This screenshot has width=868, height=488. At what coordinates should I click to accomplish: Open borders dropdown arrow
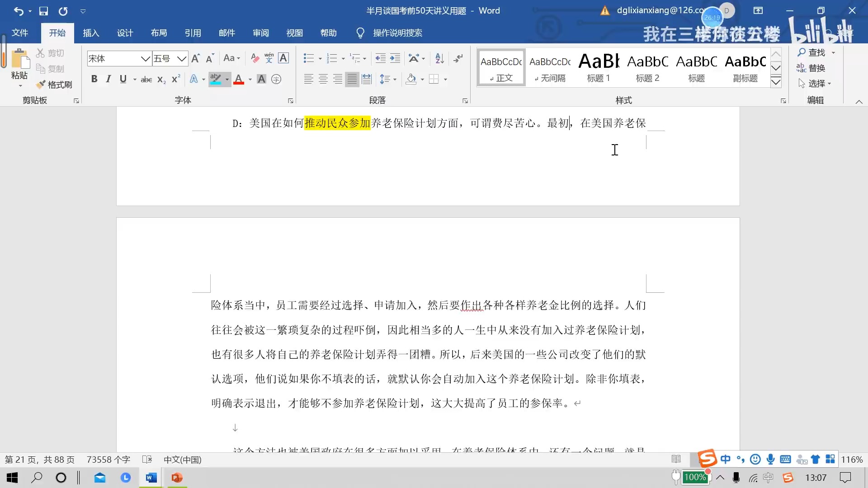point(445,80)
